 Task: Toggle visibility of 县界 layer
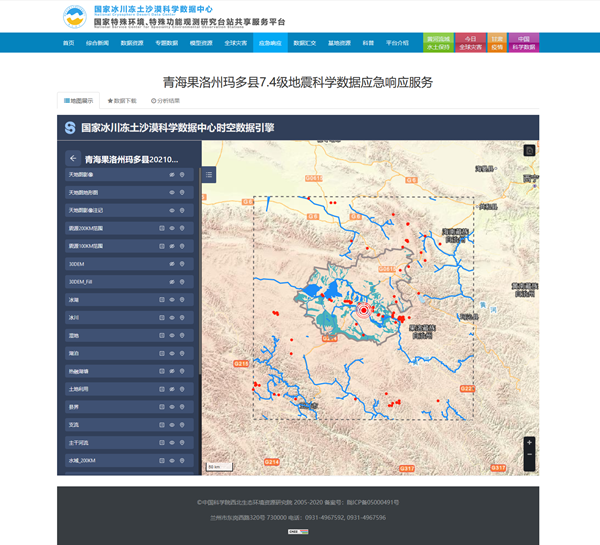click(x=172, y=406)
